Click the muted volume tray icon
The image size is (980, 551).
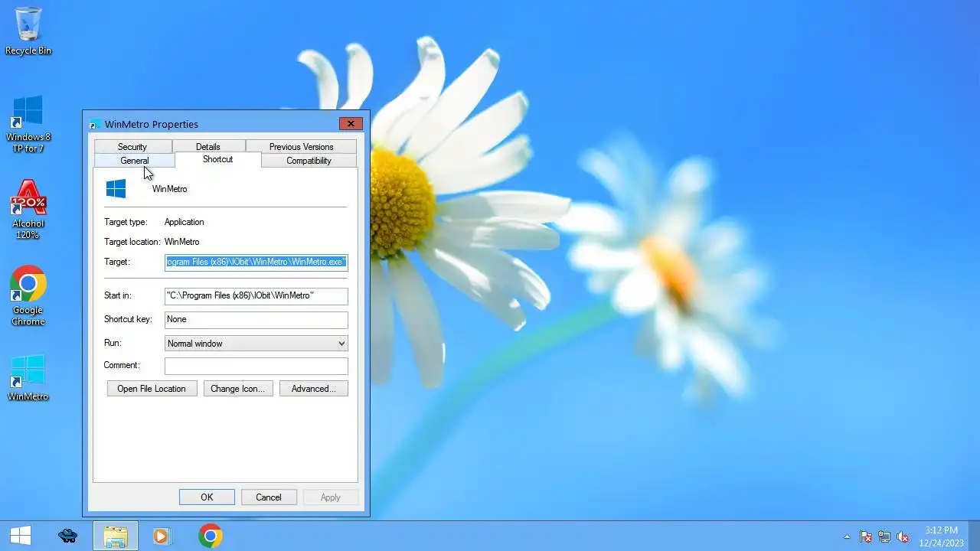coord(903,536)
